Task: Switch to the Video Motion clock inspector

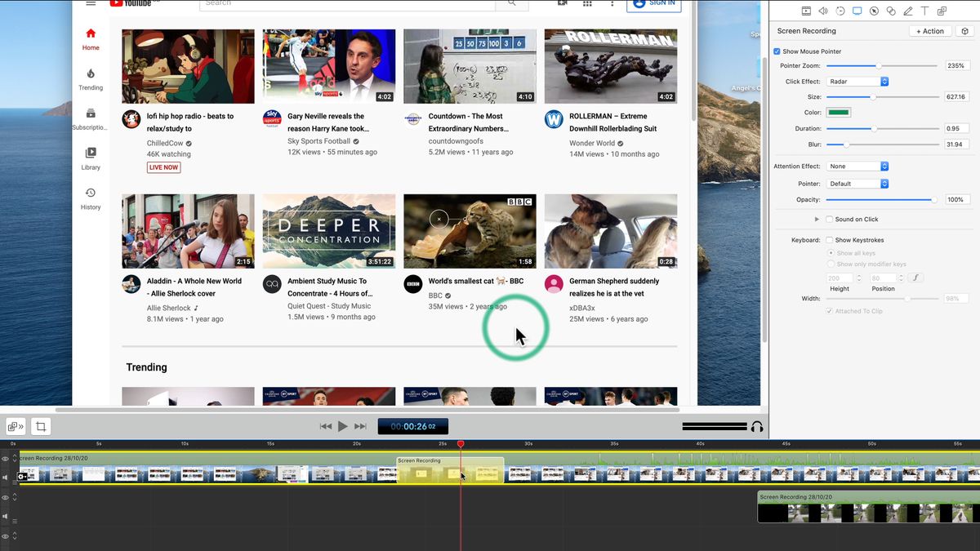Action: click(x=840, y=11)
